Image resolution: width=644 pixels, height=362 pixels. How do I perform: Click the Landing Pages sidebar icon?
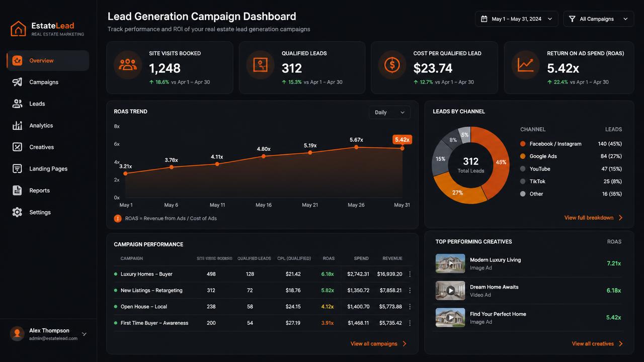pos(17,168)
